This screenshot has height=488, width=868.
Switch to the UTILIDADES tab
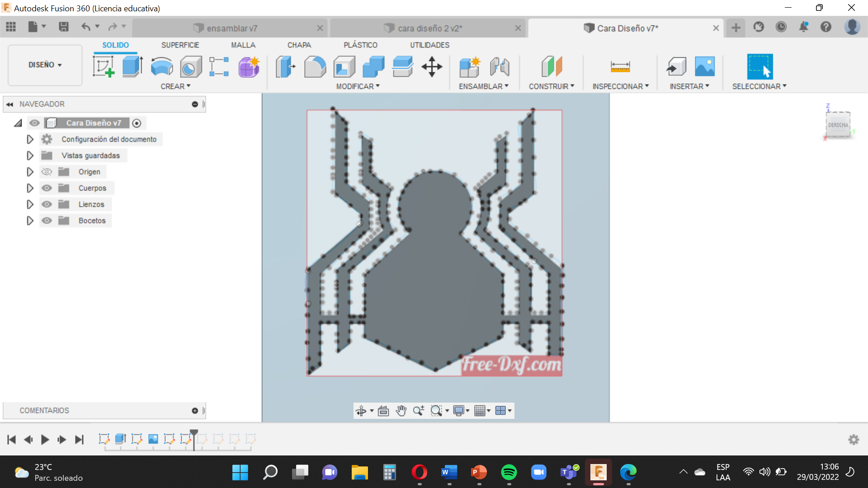coord(429,45)
